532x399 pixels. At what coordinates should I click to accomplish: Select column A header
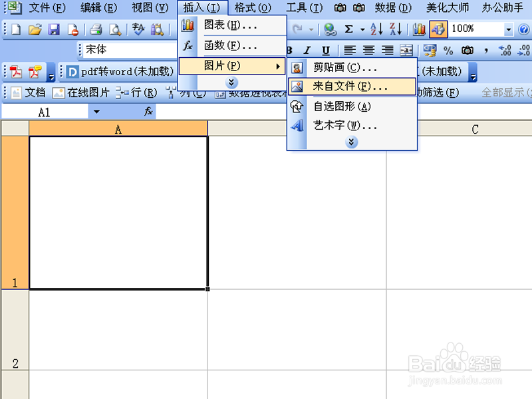click(x=118, y=128)
